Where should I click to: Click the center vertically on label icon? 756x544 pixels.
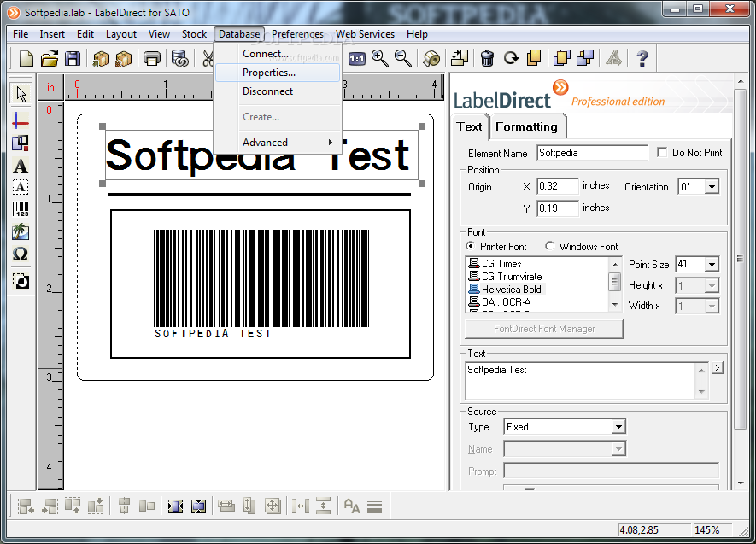click(198, 506)
